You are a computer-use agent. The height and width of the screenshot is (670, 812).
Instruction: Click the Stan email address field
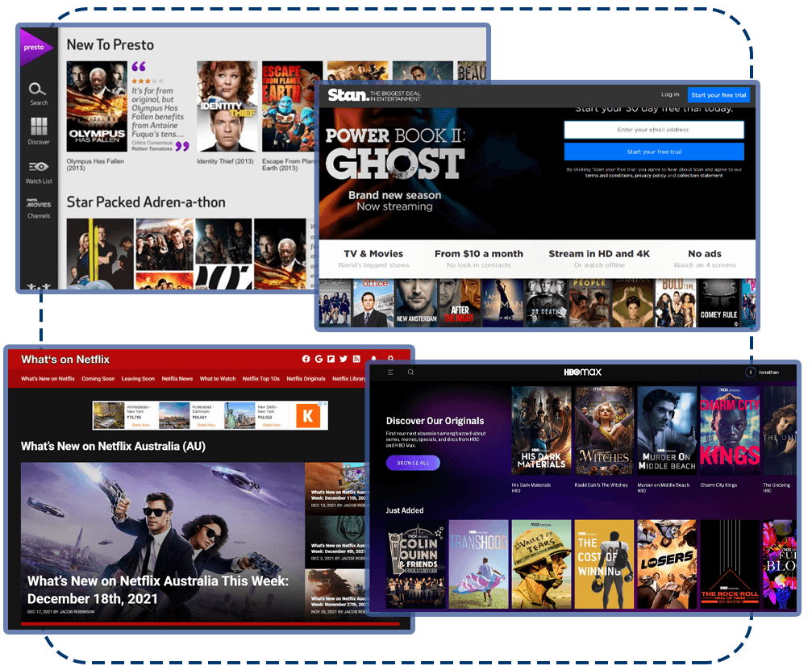coord(654,130)
